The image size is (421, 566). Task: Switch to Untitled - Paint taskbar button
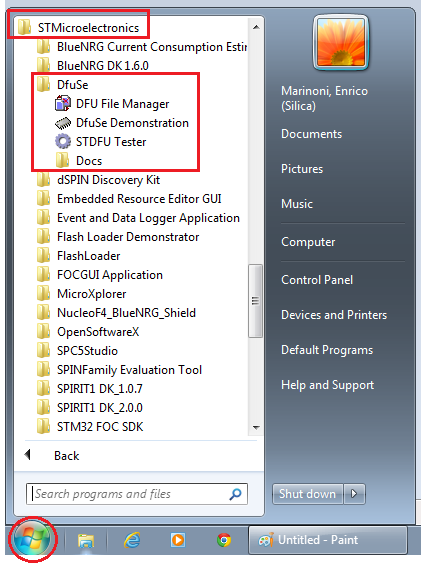coord(328,540)
